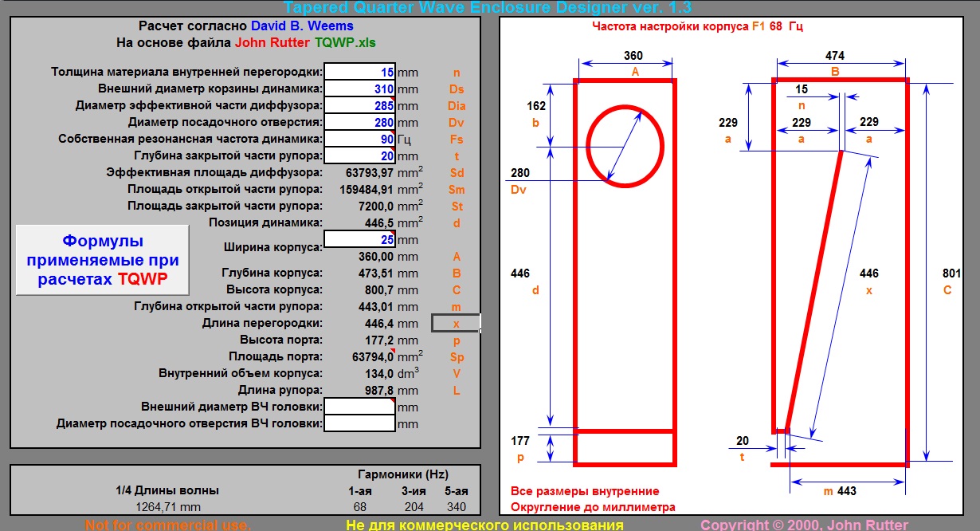This screenshot has height=531, width=980.
Task: Click the empty tweeter outer diameter field
Action: click(x=360, y=407)
